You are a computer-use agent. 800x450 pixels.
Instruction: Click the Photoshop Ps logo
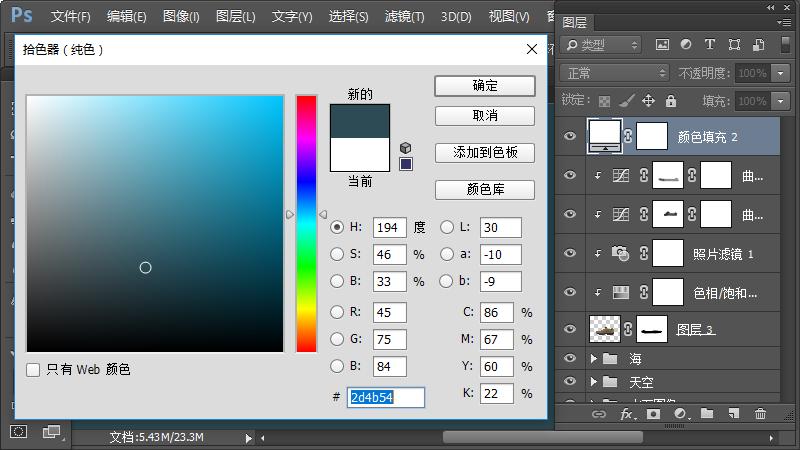pos(22,15)
